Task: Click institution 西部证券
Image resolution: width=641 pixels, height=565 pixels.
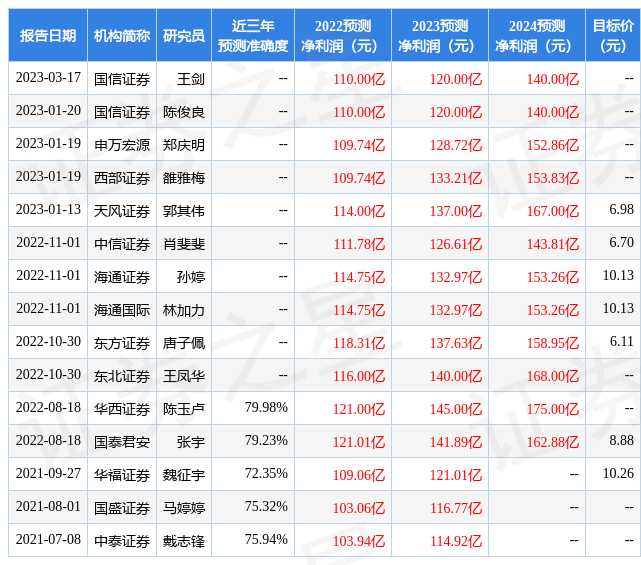Action: pyautogui.click(x=122, y=178)
